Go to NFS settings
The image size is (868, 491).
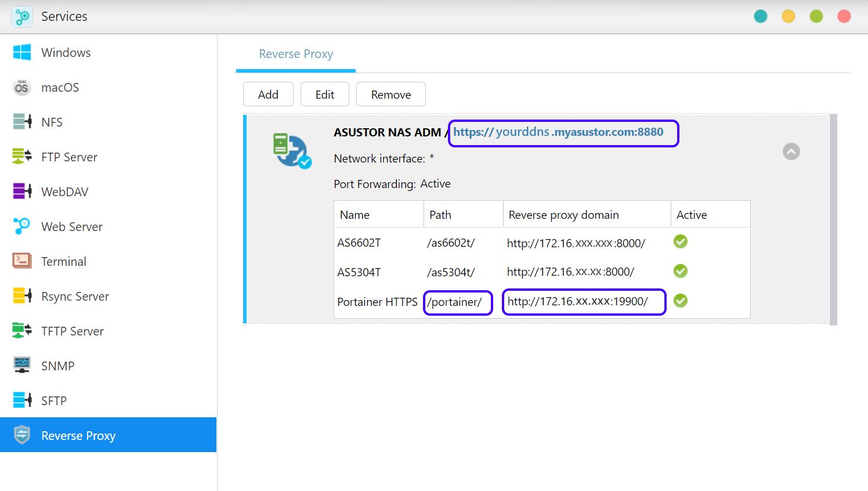coord(108,122)
